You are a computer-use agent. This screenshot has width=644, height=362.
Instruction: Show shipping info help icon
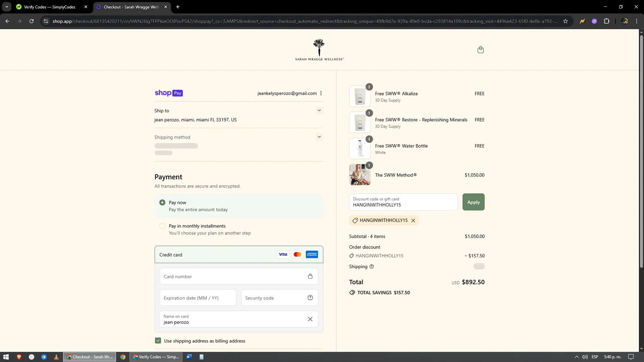point(372,266)
